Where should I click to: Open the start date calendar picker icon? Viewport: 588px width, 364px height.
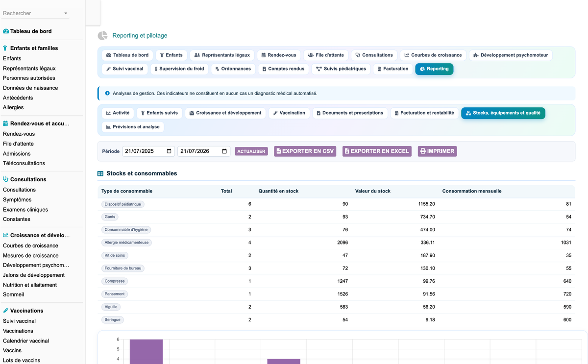click(x=170, y=151)
